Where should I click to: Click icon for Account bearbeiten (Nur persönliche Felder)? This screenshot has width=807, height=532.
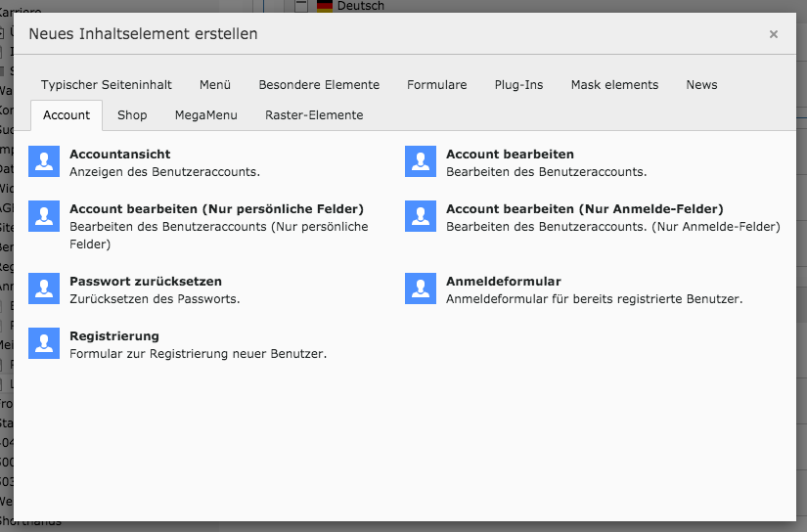[44, 216]
